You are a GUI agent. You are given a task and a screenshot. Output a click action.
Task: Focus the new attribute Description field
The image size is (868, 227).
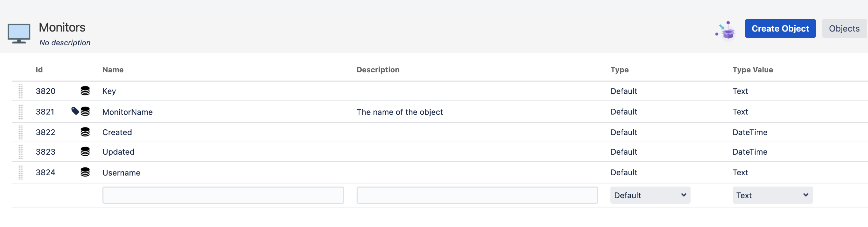477,195
